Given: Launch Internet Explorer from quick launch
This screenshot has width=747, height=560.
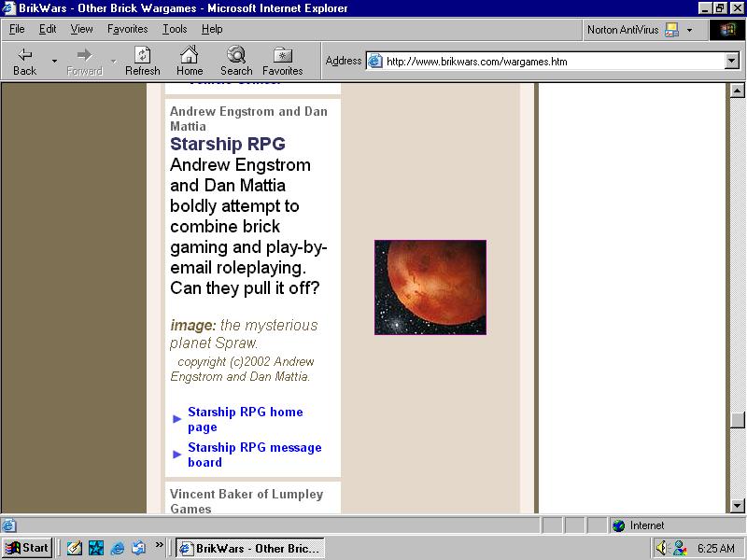Looking at the screenshot, I should 118,548.
